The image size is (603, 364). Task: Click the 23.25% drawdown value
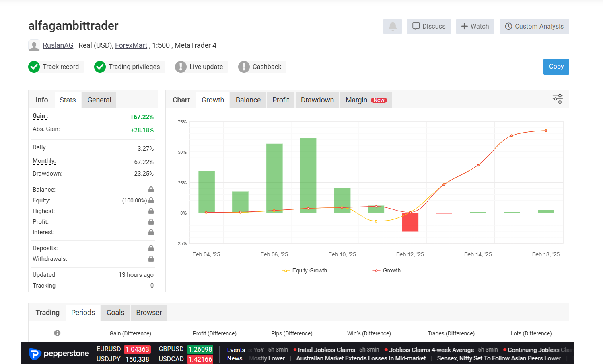(144, 174)
